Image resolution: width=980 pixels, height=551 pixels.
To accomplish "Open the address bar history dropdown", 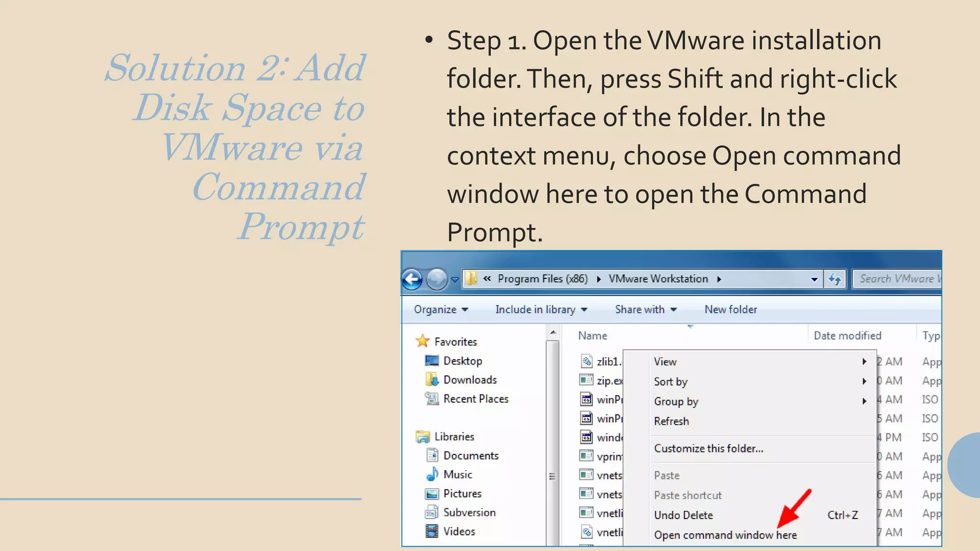I will coord(814,279).
